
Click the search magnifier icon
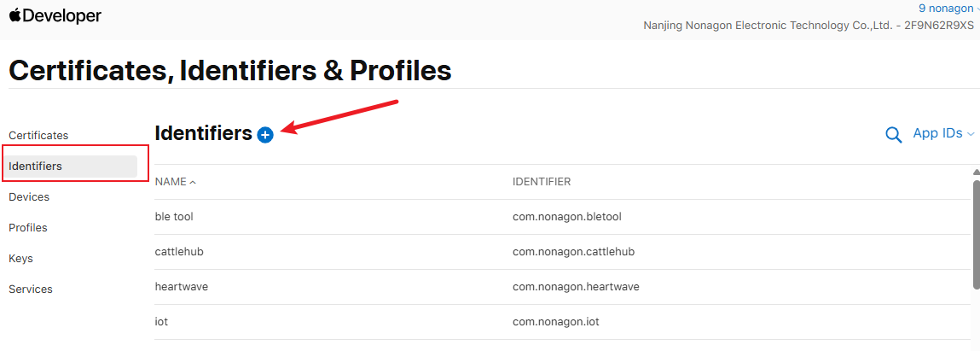coord(894,135)
